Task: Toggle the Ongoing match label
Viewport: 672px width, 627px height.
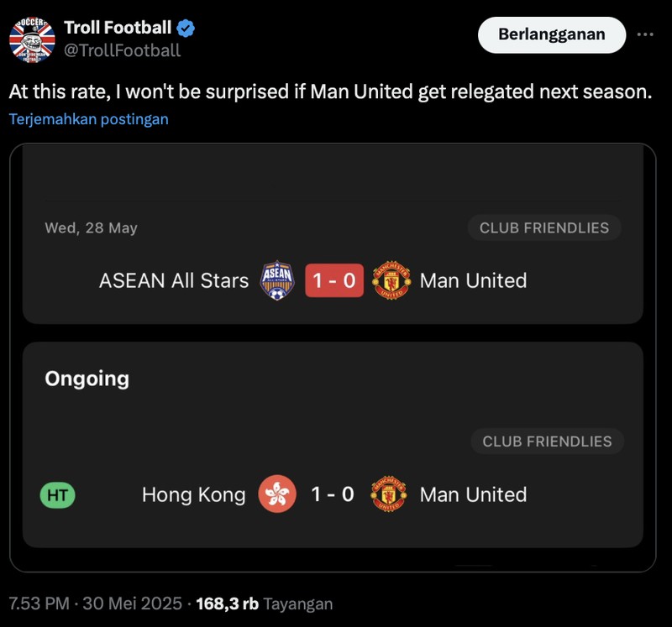Action: pos(87,379)
